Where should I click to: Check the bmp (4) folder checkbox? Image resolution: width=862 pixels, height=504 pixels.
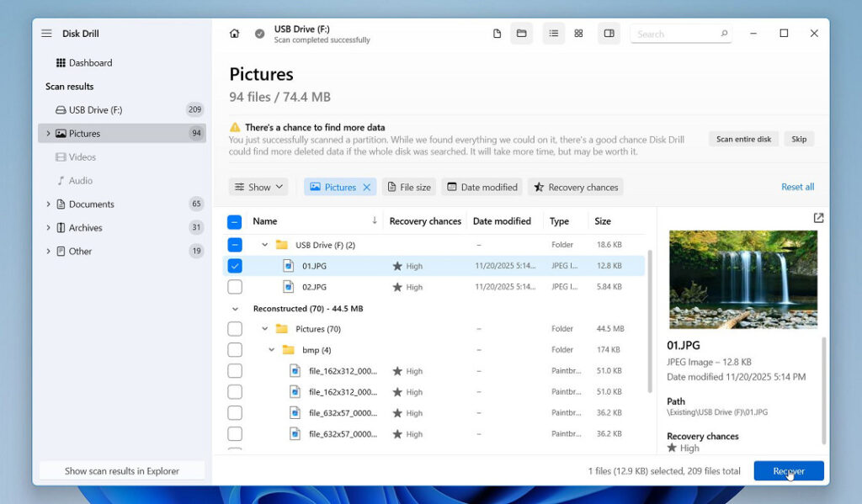pyautogui.click(x=235, y=350)
